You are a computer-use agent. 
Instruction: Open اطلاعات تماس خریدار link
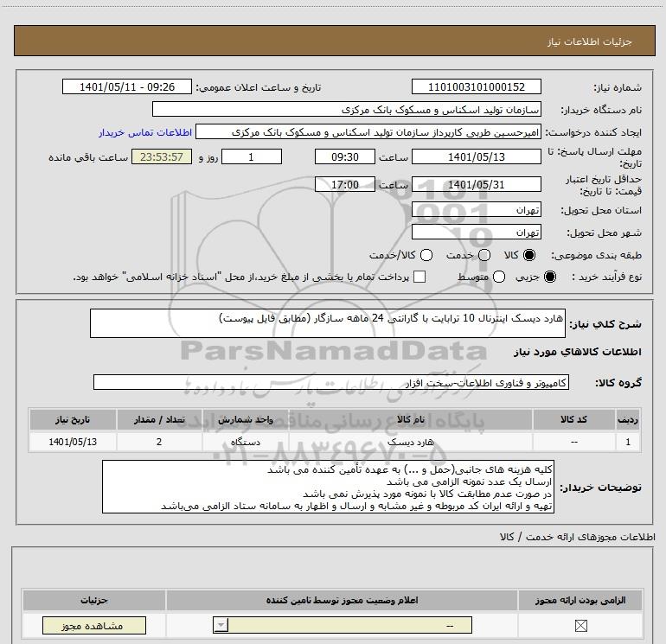tap(145, 132)
